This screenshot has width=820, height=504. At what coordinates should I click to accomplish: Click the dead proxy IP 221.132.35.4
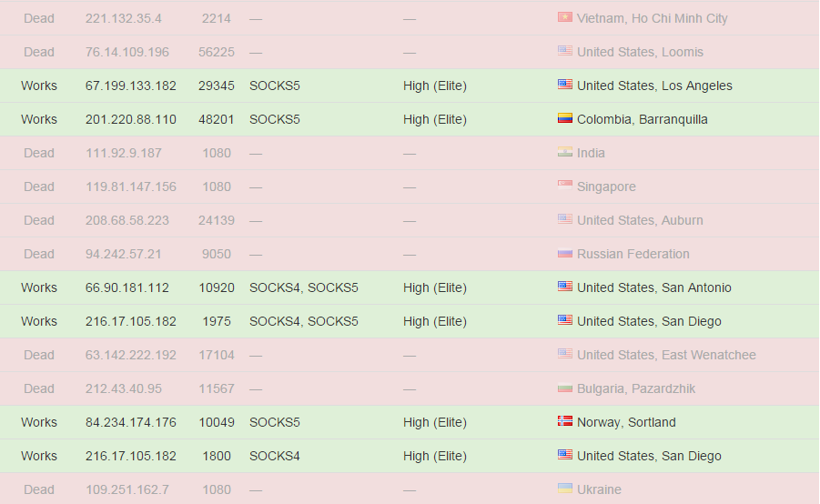pyautogui.click(x=124, y=18)
